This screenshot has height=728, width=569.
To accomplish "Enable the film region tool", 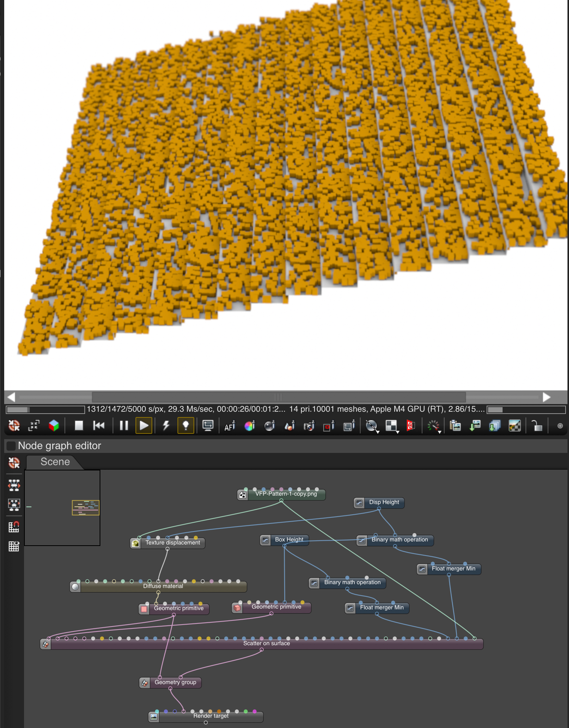I will click(x=349, y=425).
